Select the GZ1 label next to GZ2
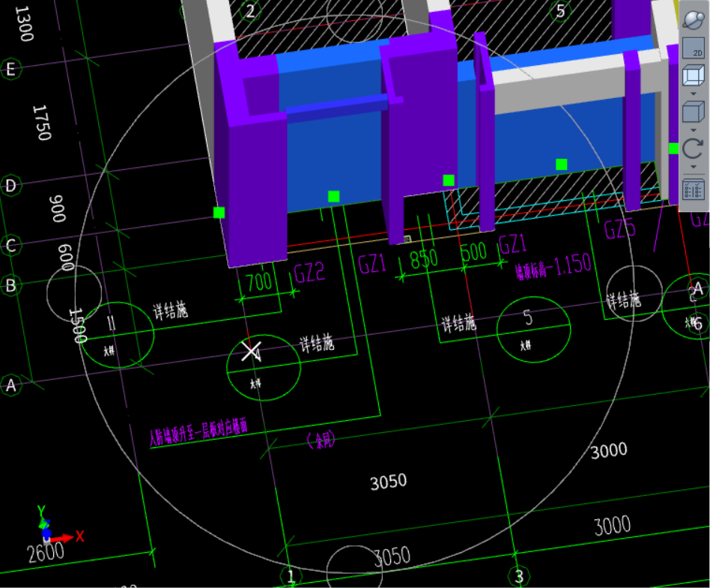The width and height of the screenshot is (710, 588). tap(372, 264)
